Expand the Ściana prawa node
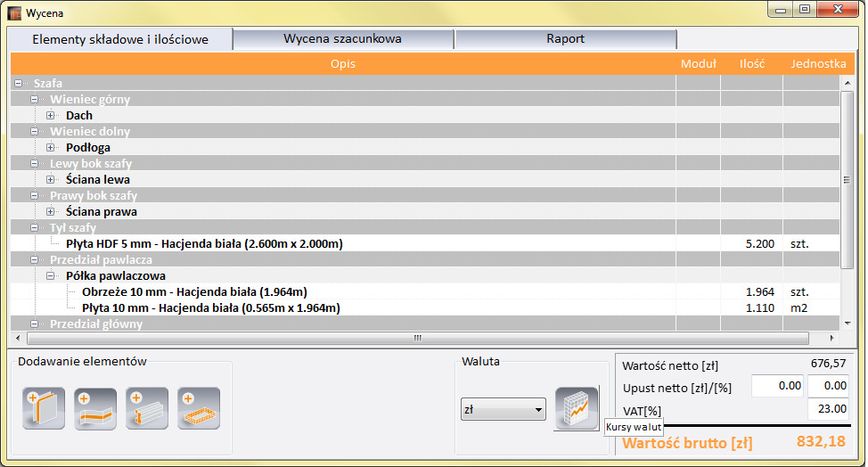 coord(51,211)
